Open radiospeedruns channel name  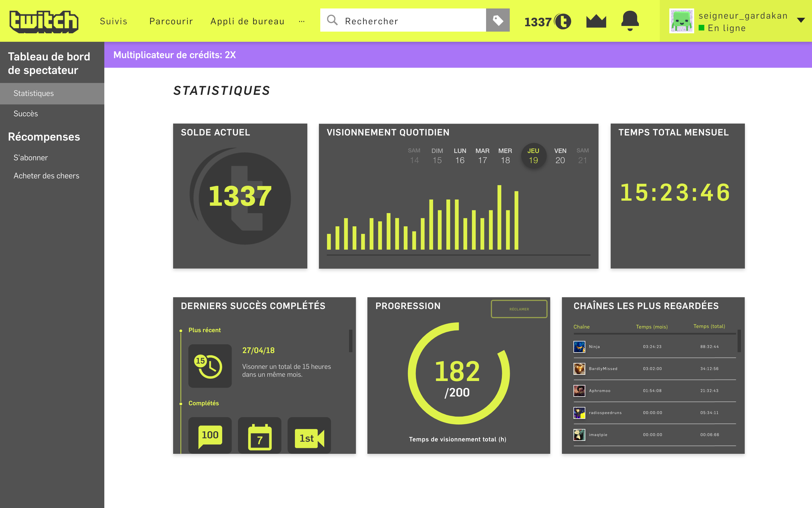[605, 413]
